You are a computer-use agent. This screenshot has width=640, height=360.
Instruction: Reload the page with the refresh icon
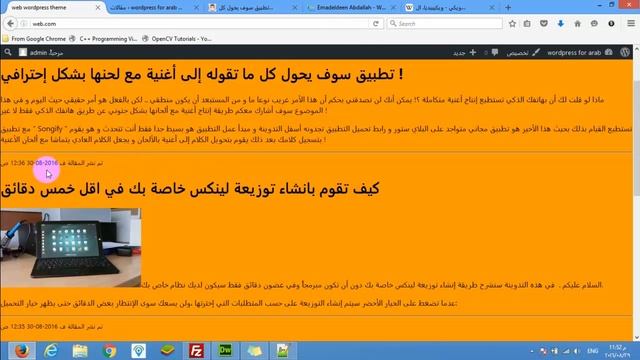click(x=376, y=24)
